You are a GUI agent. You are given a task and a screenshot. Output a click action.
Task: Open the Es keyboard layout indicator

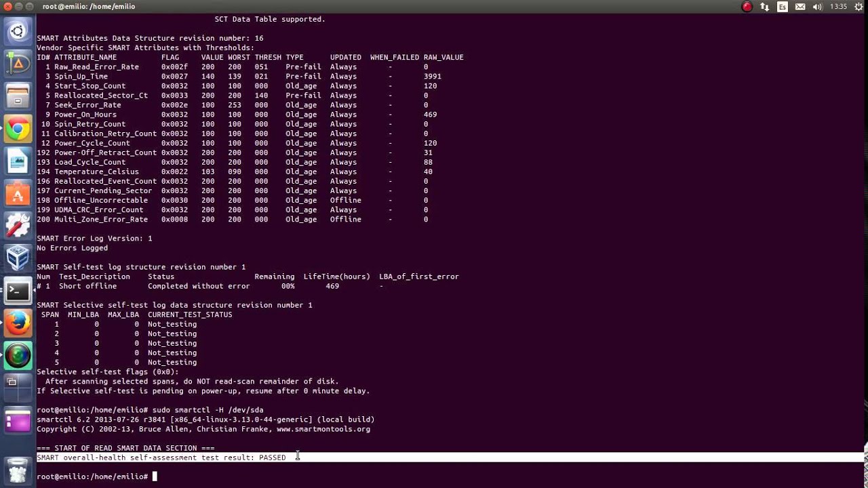click(783, 7)
